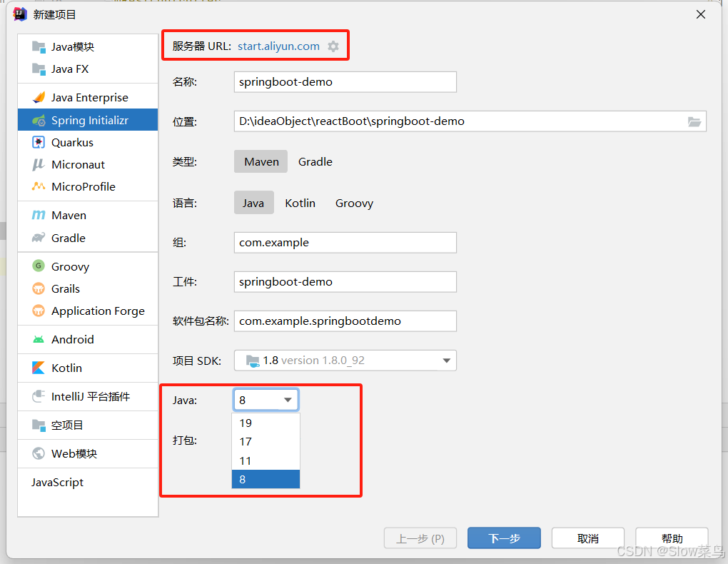Click the 空项目 folder icon
Viewport: 728px width, 564px height.
click(39, 425)
